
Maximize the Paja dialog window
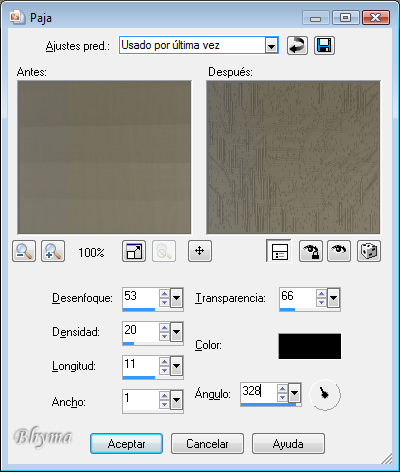346,17
